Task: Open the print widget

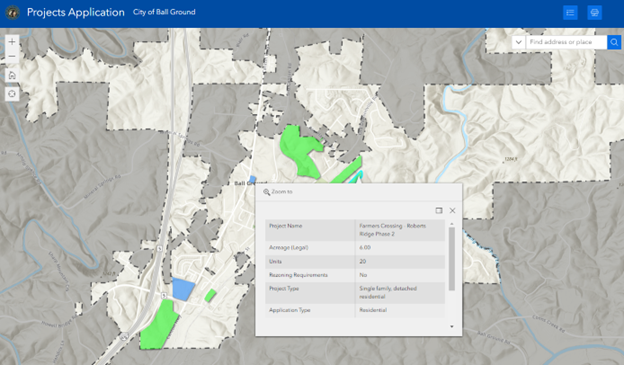Action: (595, 13)
